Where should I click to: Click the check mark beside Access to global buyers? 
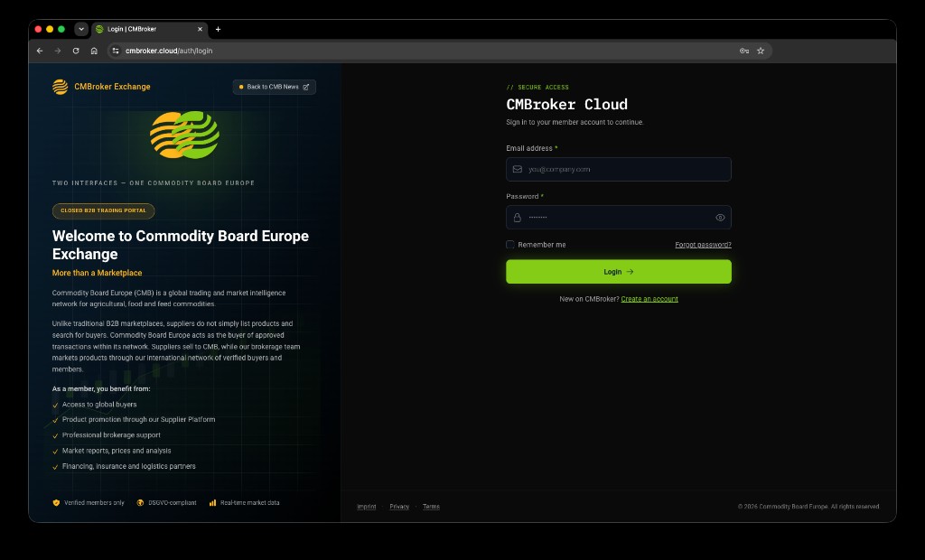point(55,405)
